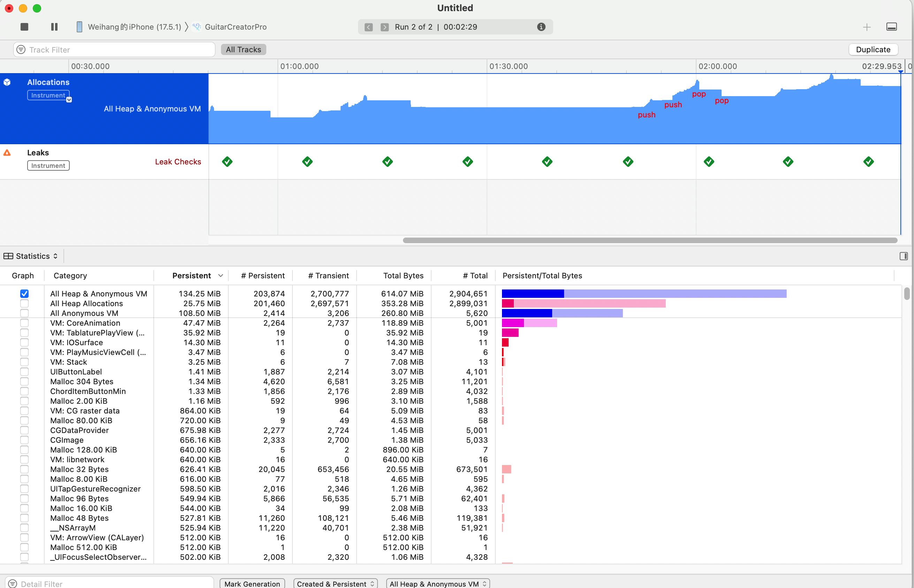914x588 pixels.
Task: Enable graph for ChordItemButtonMin
Action: [24, 392]
